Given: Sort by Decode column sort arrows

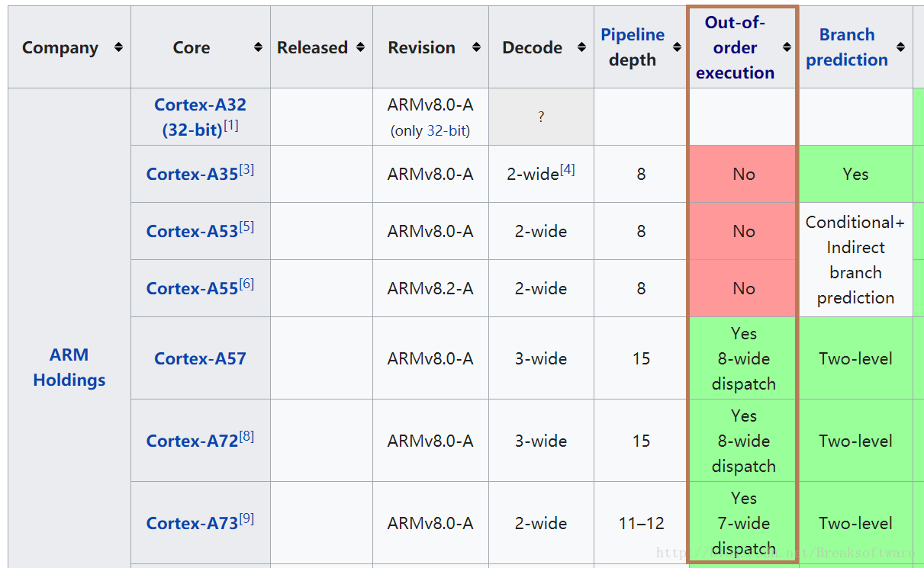Looking at the screenshot, I should click(x=582, y=47).
